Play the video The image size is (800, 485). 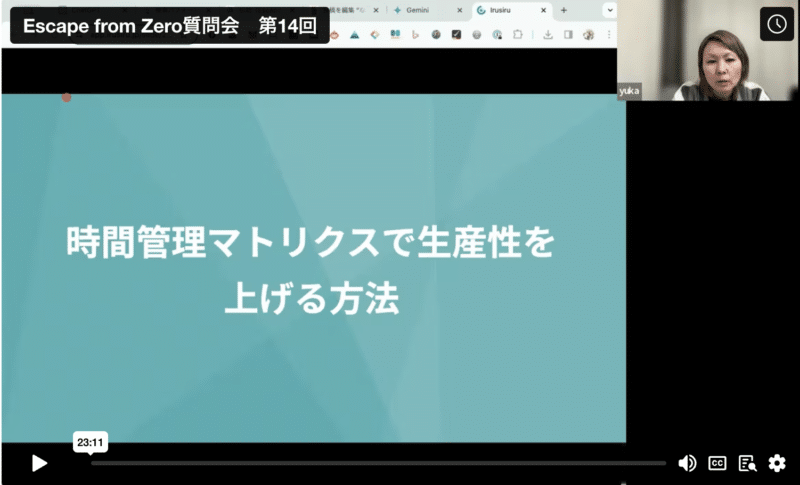click(39, 463)
